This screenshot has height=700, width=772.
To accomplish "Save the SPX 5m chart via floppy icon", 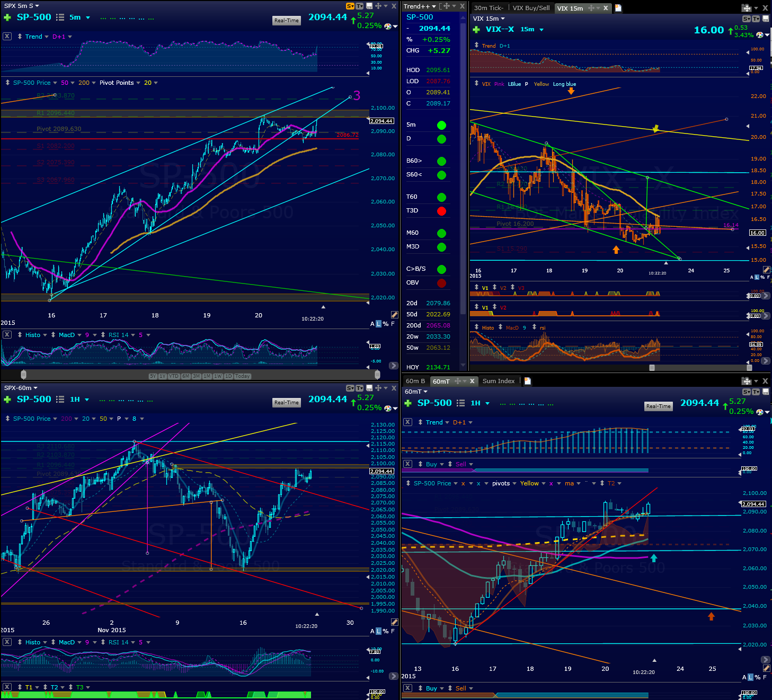I will click(369, 6).
